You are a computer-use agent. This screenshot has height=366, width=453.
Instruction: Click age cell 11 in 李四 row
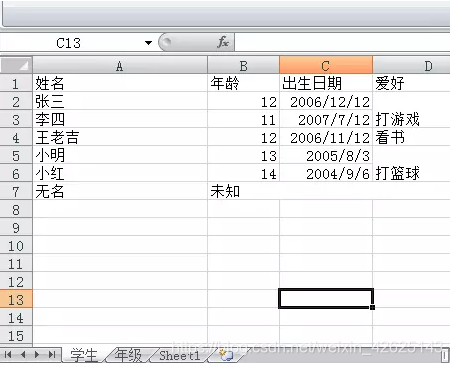point(243,119)
